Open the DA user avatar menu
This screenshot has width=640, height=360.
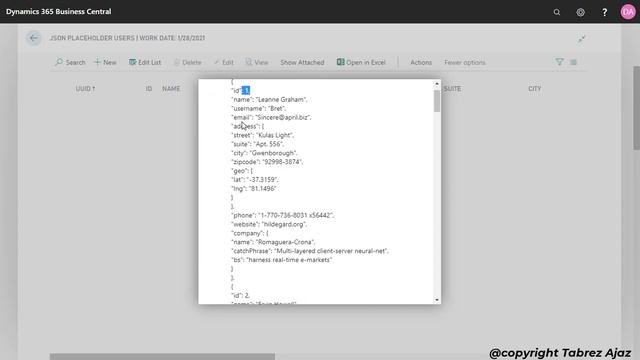628,12
